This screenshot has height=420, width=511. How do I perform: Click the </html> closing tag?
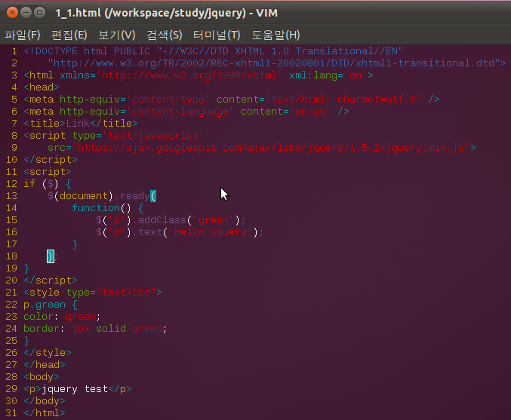pyautogui.click(x=45, y=413)
